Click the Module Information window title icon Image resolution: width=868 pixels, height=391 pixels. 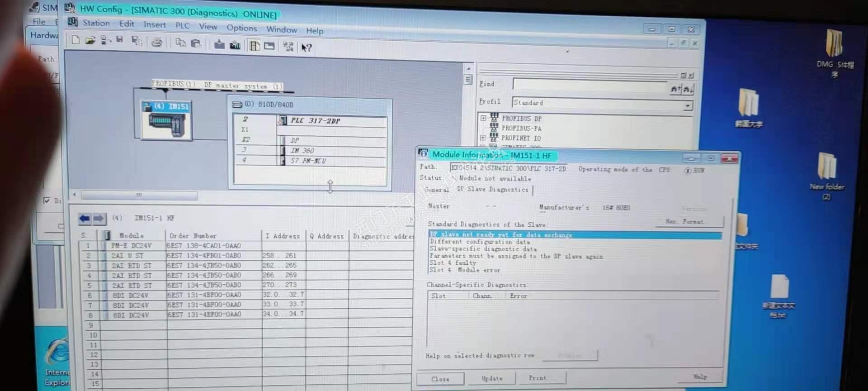click(x=423, y=153)
